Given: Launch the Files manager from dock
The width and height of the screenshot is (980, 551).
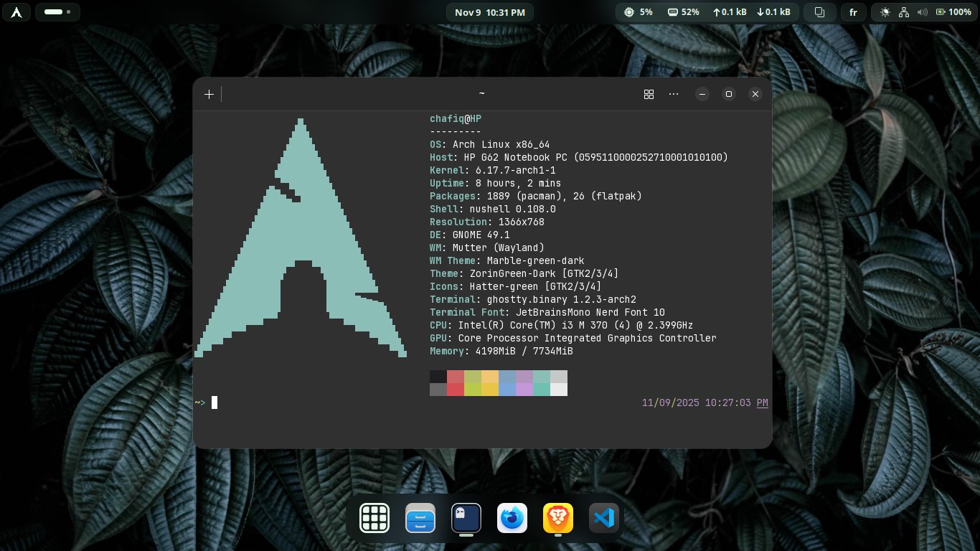Looking at the screenshot, I should point(420,518).
